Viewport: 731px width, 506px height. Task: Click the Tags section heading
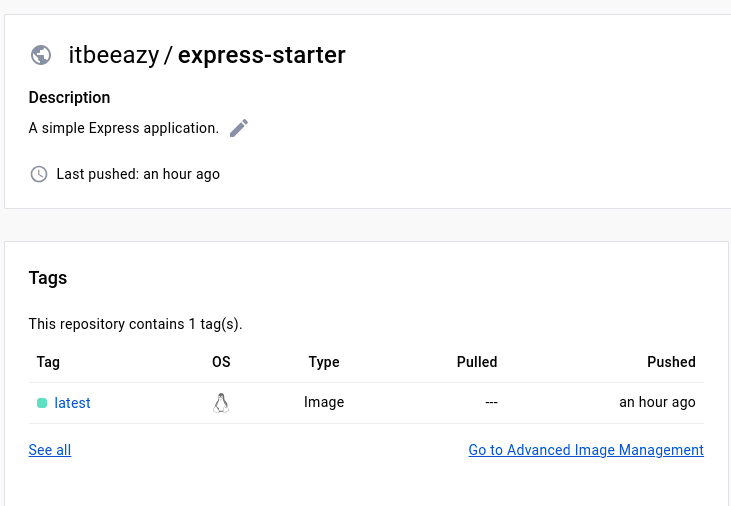(48, 278)
